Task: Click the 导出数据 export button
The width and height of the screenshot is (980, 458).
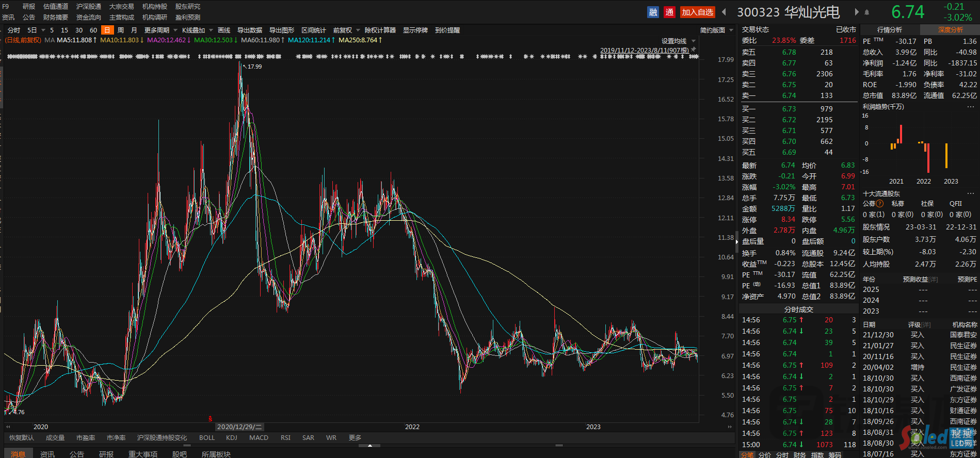Action: [250, 30]
